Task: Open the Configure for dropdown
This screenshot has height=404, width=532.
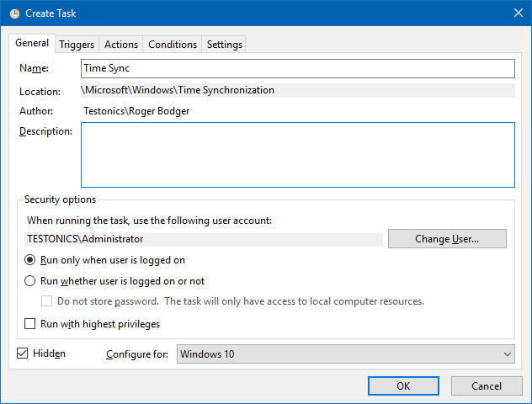Action: [x=345, y=354]
